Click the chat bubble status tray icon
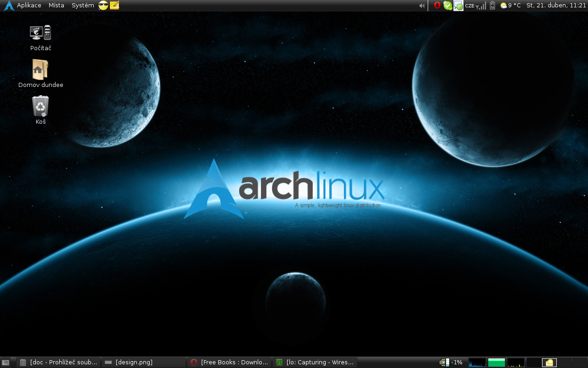The width and height of the screenshot is (588, 368). (458, 6)
